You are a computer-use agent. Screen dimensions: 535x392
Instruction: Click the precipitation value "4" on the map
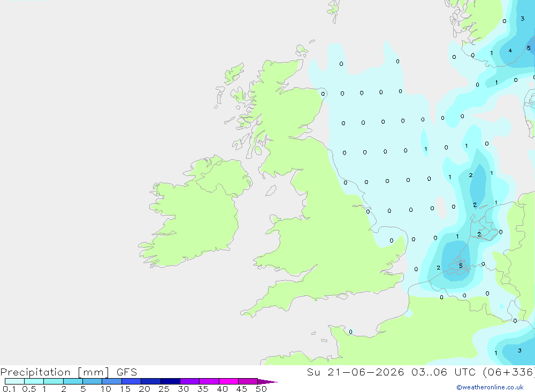(510, 50)
